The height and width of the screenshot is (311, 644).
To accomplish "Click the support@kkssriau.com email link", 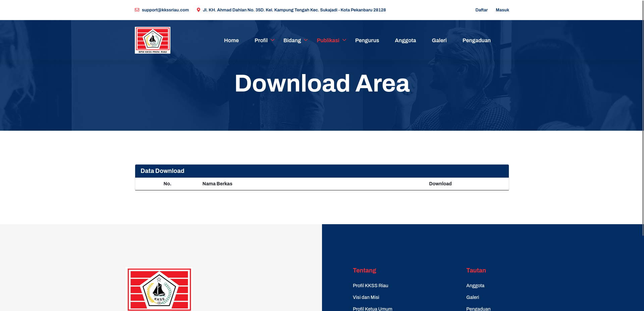I will tap(165, 10).
